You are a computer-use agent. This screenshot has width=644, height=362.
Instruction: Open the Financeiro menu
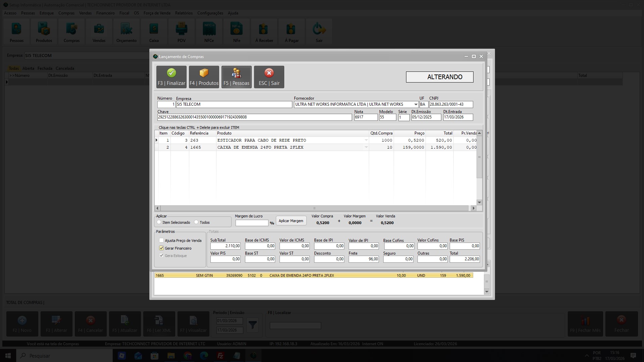coord(105,13)
